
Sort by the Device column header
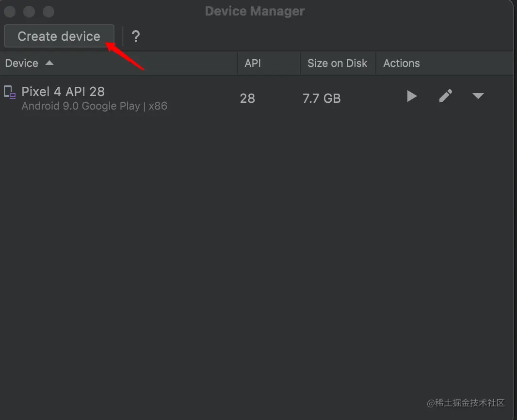[x=22, y=64]
